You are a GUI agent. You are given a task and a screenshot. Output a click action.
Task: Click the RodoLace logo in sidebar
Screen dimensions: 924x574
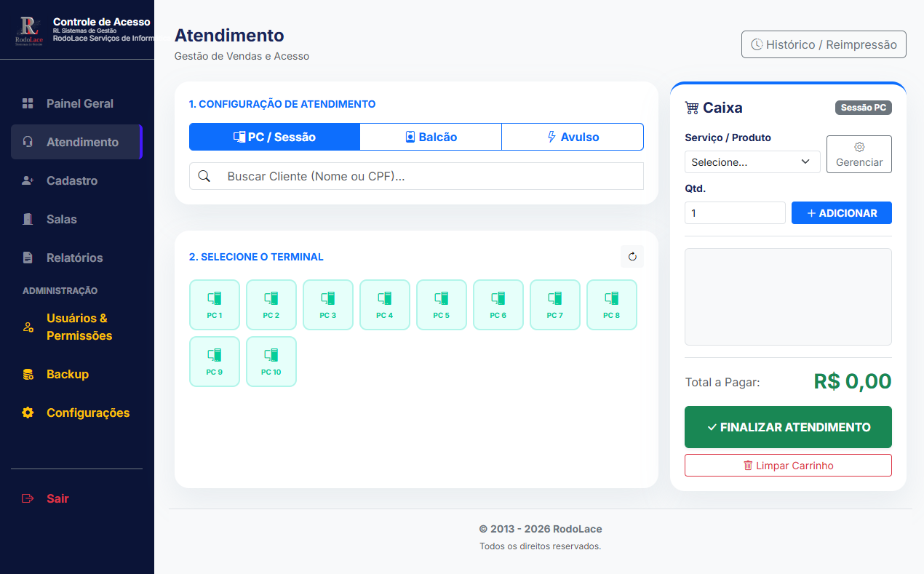click(x=28, y=31)
